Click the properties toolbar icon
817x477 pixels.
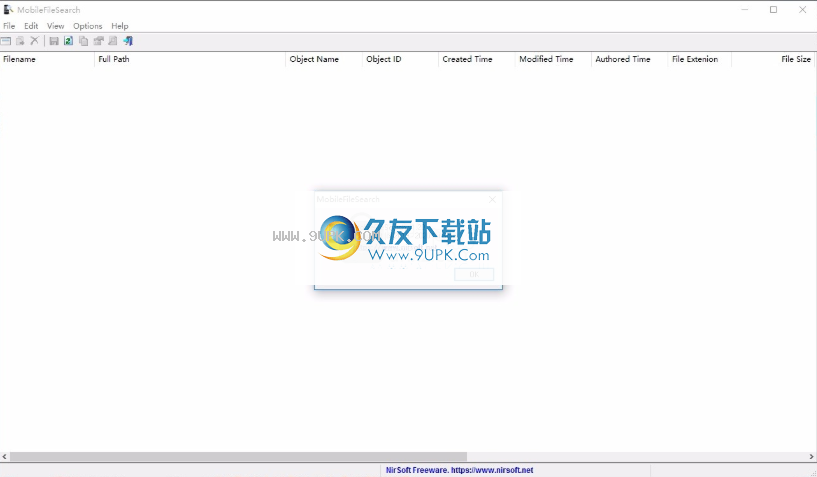(x=98, y=41)
